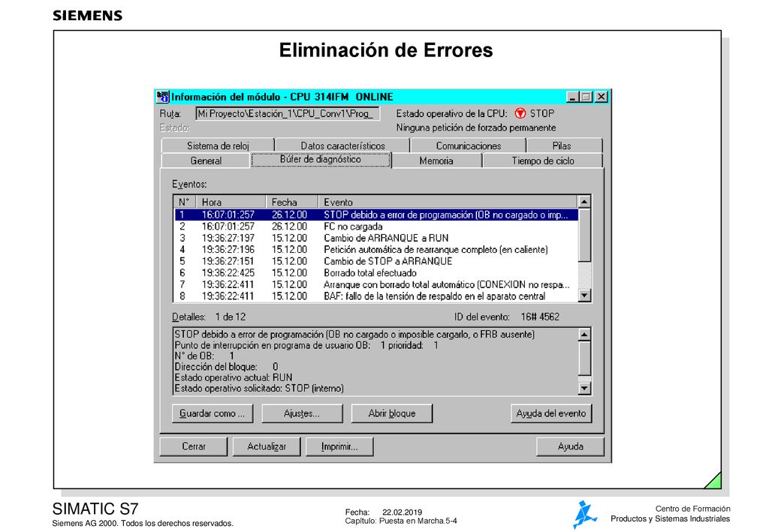769x532 pixels.
Task: Click details line Estado operativo solicitado: STOP
Action: pyautogui.click(x=259, y=389)
